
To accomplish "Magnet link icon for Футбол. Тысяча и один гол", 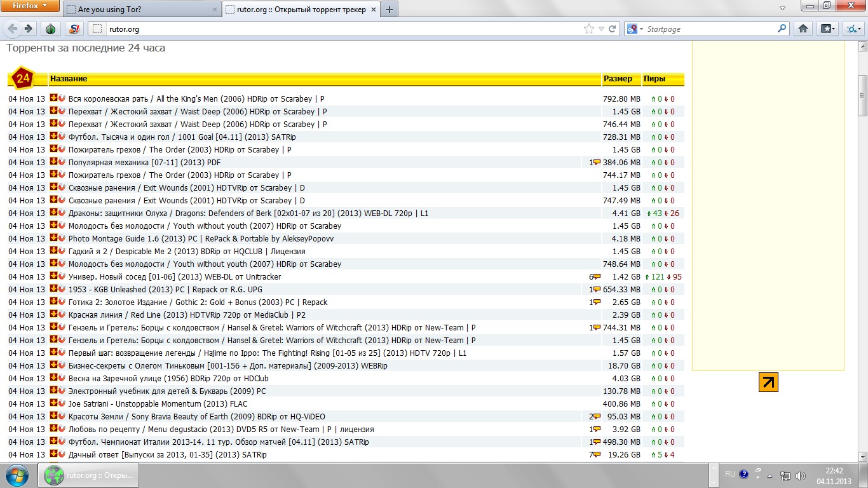I will click(62, 137).
